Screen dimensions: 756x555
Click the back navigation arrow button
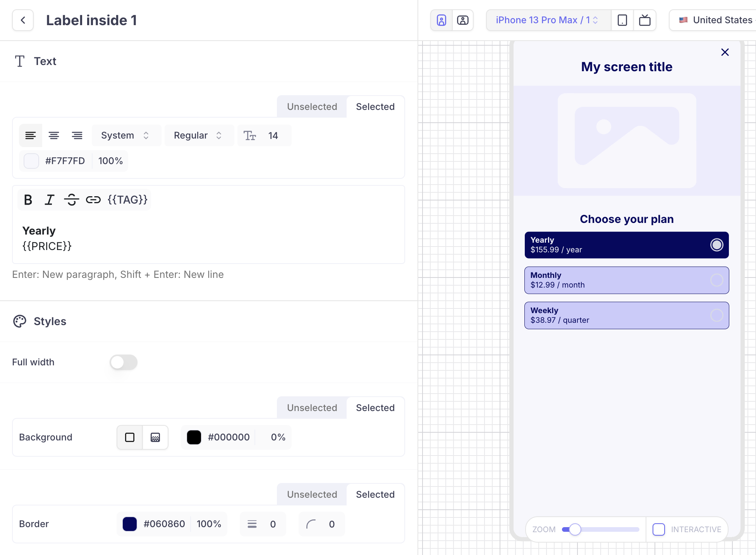(22, 19)
